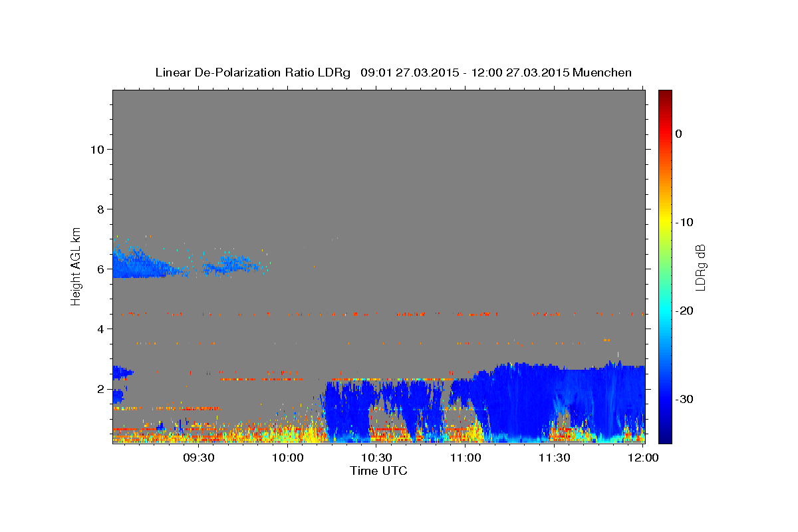The height and width of the screenshot is (532, 798).
Task: Click the '10:00' time axis label
Action: 288,458
